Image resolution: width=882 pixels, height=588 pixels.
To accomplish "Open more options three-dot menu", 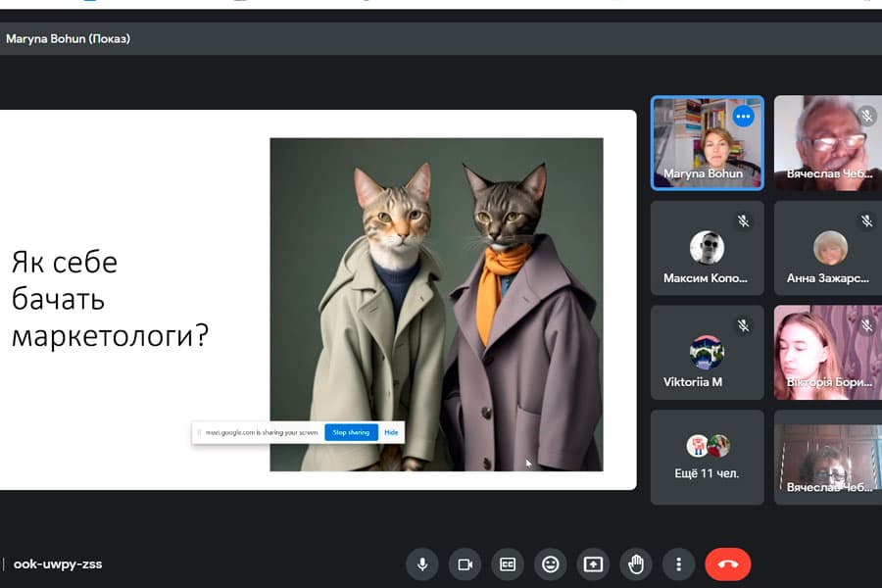I will point(678,563).
